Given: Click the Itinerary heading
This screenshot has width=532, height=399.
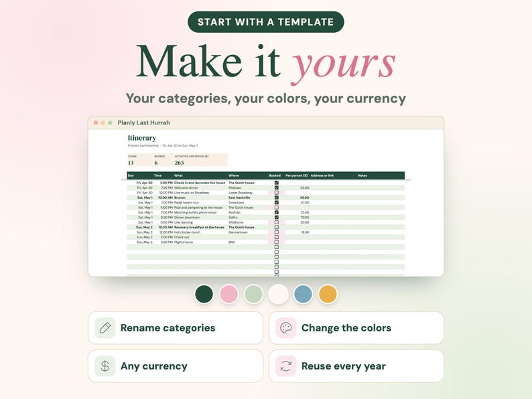Looking at the screenshot, I should point(142,138).
